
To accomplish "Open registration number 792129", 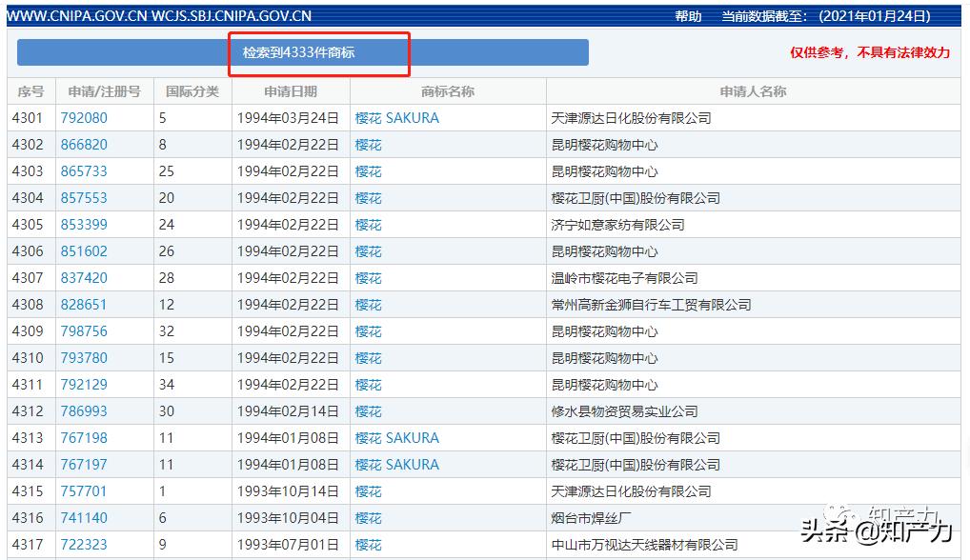I will point(84,385).
